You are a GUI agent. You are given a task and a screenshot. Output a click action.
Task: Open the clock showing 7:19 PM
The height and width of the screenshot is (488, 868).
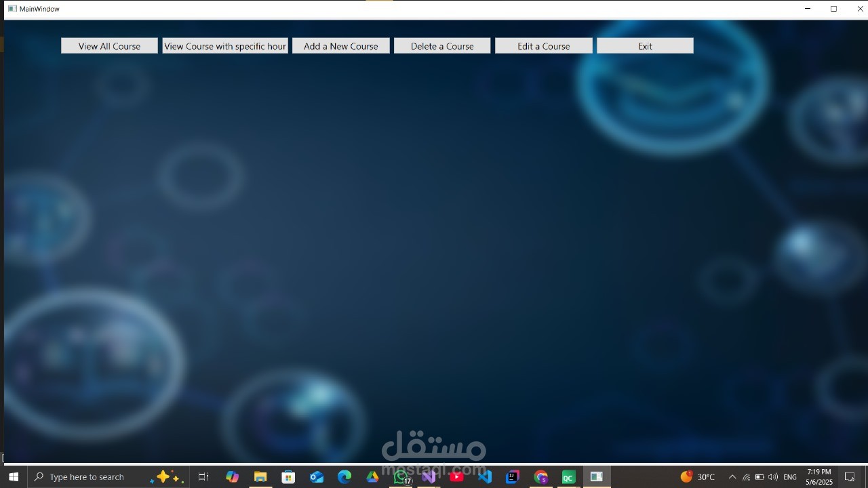pyautogui.click(x=819, y=477)
